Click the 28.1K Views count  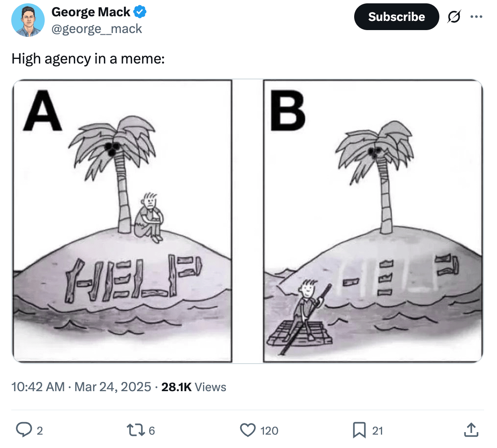coord(194,387)
